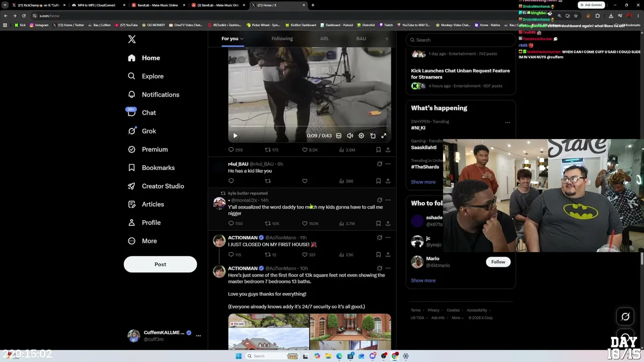Click the Post button
The height and width of the screenshot is (362, 644).
(x=160, y=264)
